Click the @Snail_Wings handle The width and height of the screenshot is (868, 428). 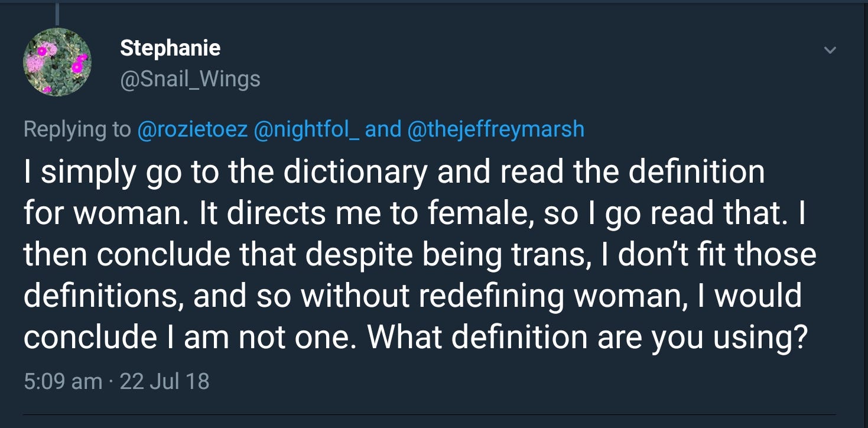pyautogui.click(x=190, y=79)
